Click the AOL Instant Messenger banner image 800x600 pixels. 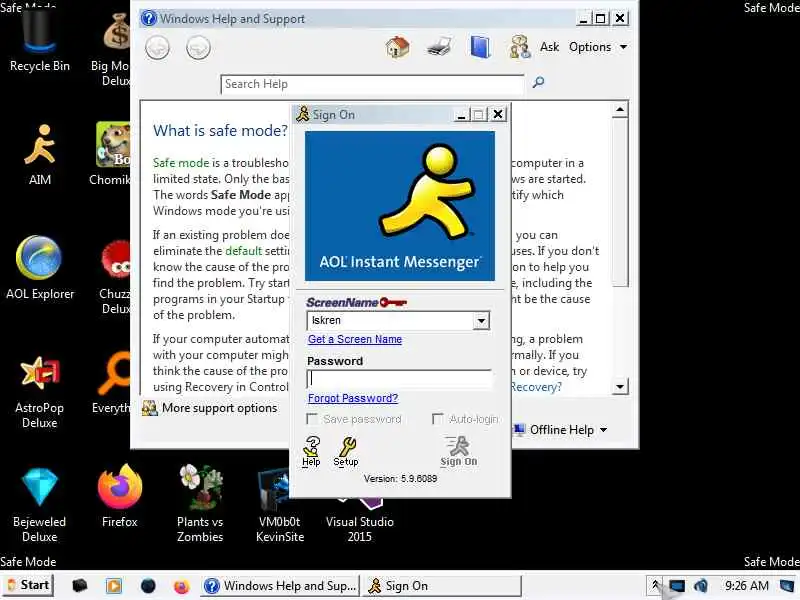[399, 206]
